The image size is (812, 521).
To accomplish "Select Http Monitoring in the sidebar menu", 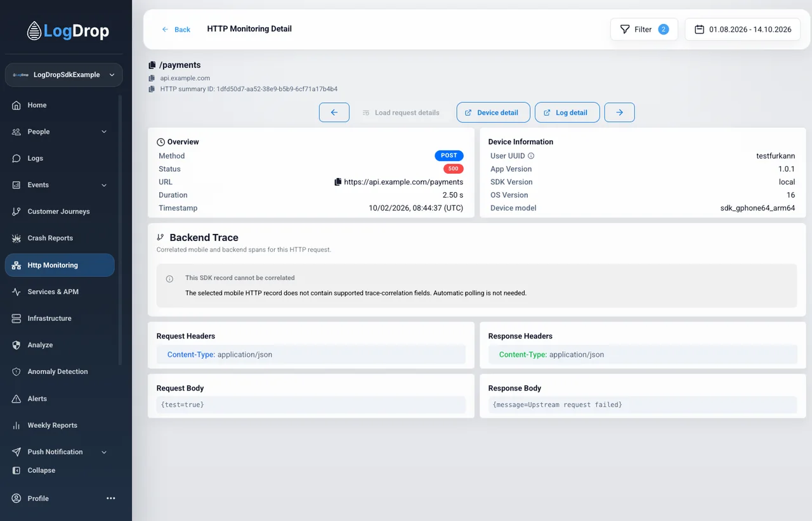I will tap(60, 265).
